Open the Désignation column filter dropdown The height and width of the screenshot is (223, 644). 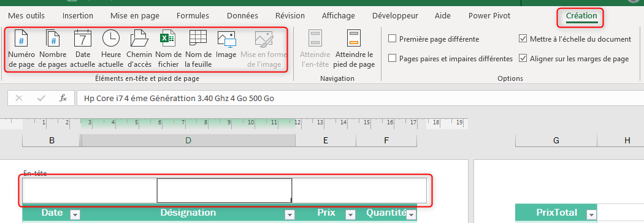click(x=290, y=214)
